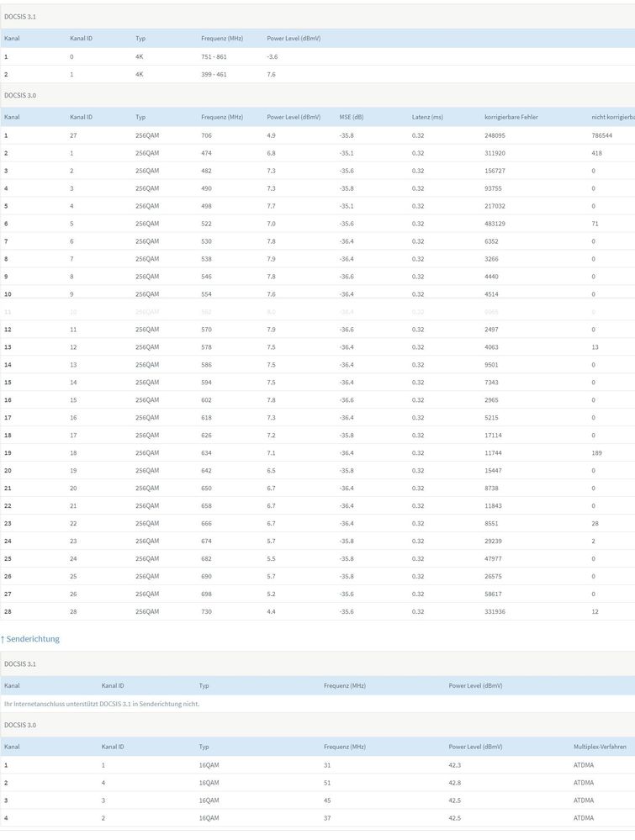Click the correctable errors value 11744
Screen dimensions: 635x840
[493, 453]
